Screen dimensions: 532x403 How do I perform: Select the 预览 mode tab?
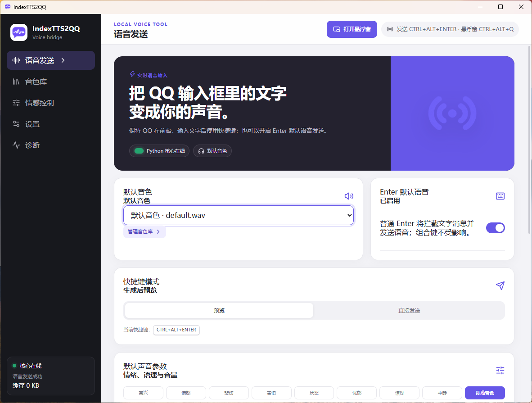coord(219,310)
